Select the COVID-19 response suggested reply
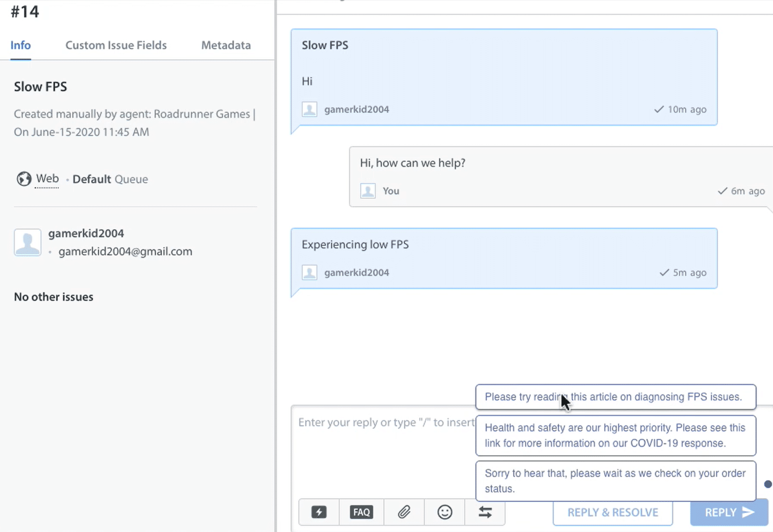Screen dimensions: 773x532 [x=615, y=435]
